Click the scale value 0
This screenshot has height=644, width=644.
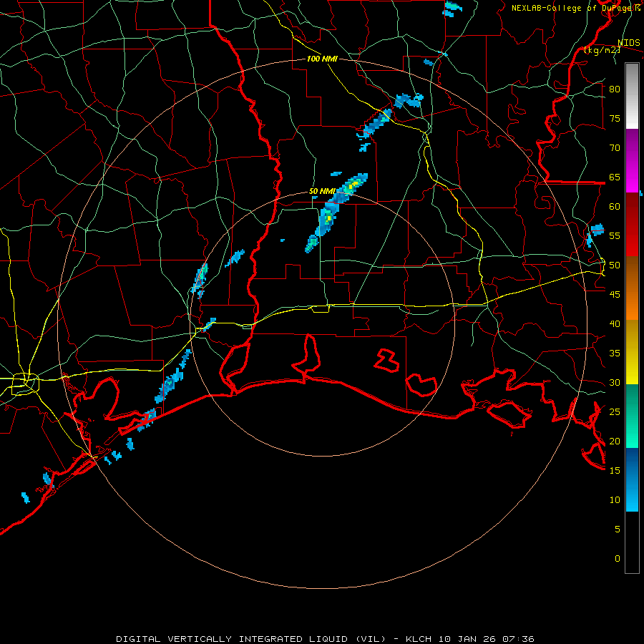pyautogui.click(x=618, y=559)
